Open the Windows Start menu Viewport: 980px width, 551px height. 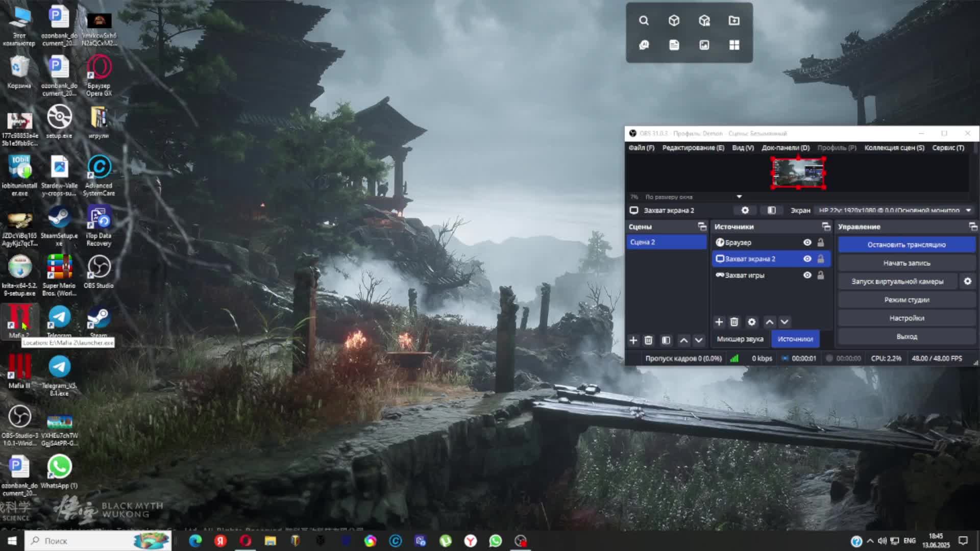(x=12, y=541)
